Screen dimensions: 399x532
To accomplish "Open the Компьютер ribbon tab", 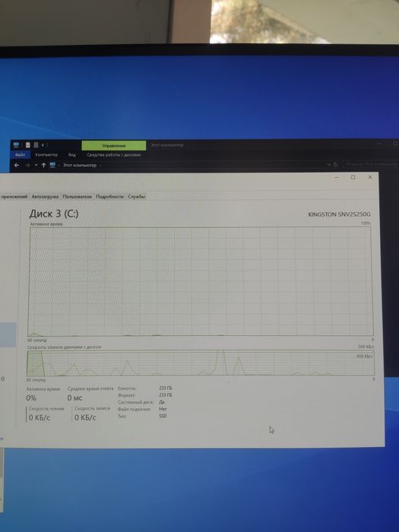I will (46, 155).
